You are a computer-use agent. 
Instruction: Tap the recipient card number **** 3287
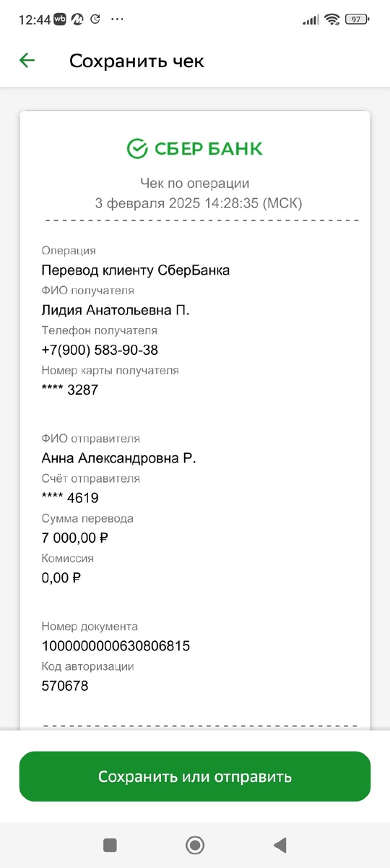coord(70,390)
